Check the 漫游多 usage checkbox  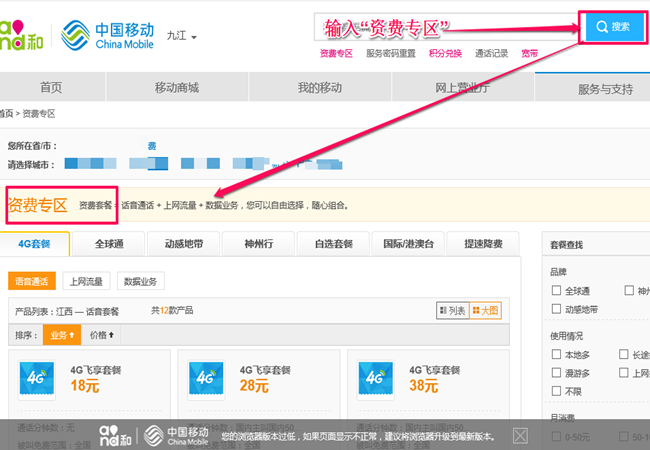click(x=556, y=373)
